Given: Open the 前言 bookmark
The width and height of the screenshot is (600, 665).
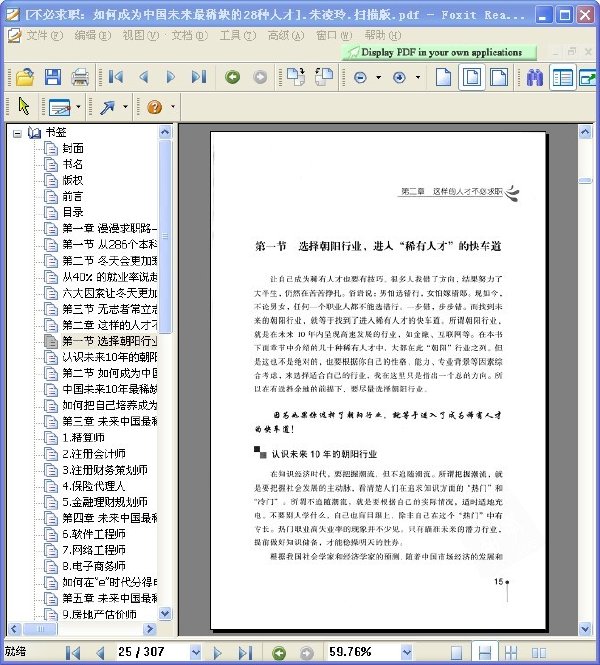Looking at the screenshot, I should tap(73, 196).
